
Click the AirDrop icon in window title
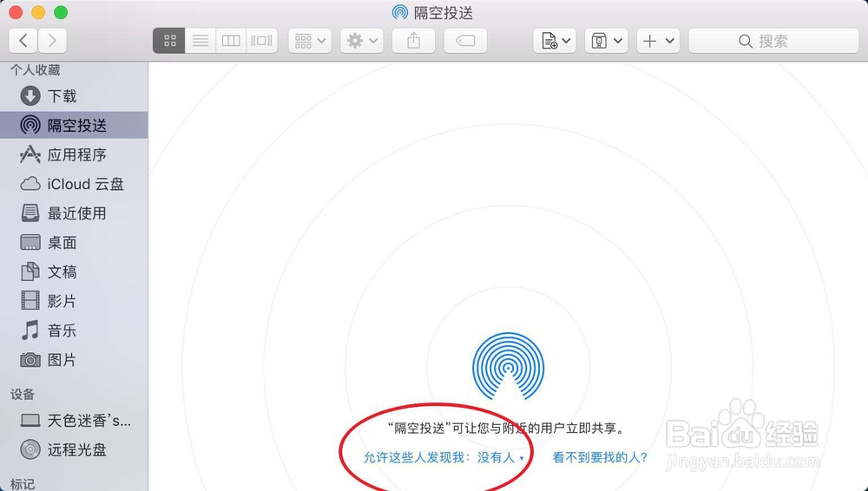399,12
